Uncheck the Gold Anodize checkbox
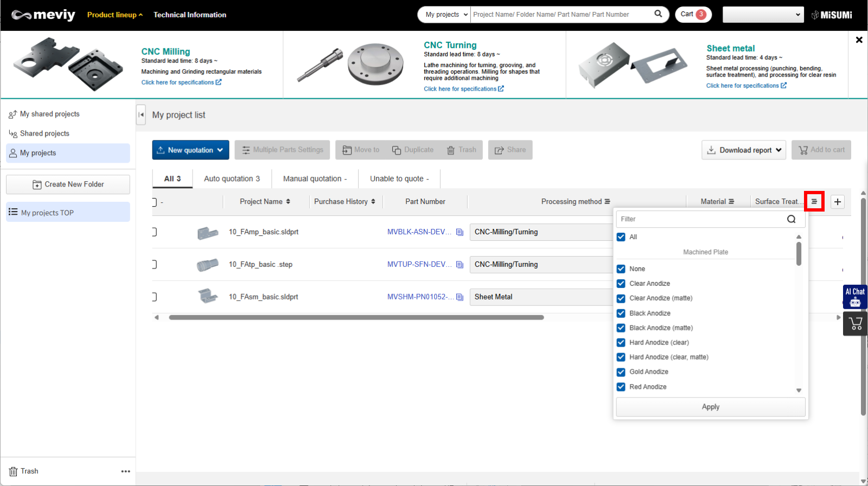The width and height of the screenshot is (868, 486). pyautogui.click(x=621, y=372)
